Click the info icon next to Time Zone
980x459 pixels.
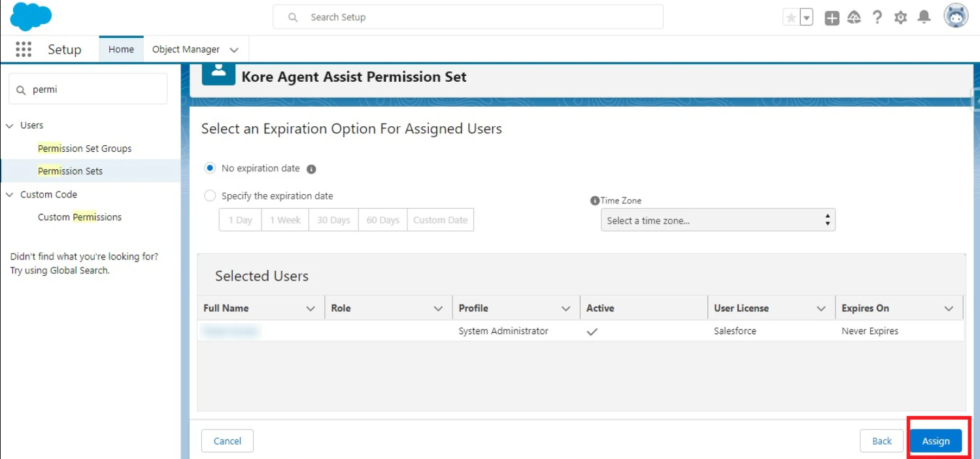tap(595, 200)
